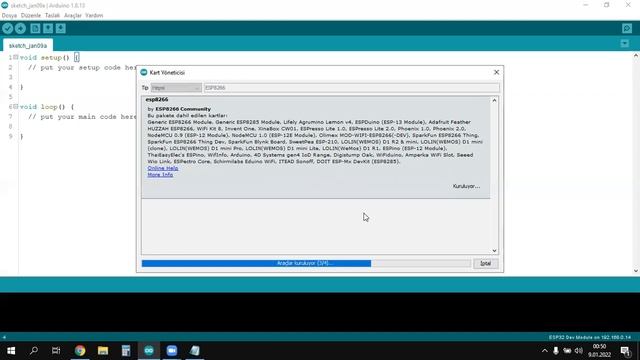Show hidden system tray icons
The width and height of the screenshot is (640, 360).
544,351
